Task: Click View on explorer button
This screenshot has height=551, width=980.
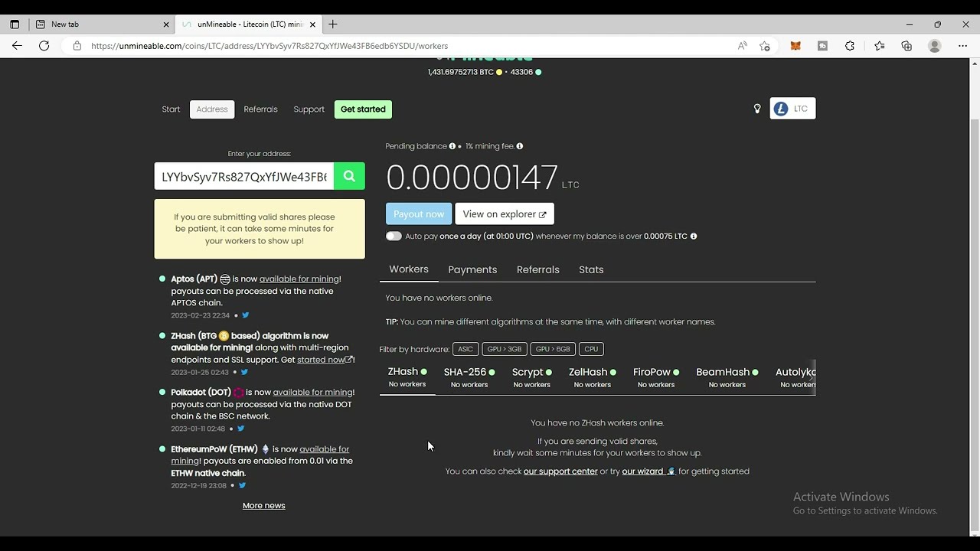Action: click(505, 214)
